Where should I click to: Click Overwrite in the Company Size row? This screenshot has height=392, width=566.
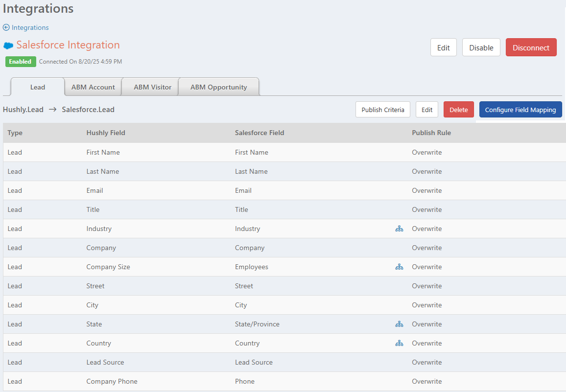point(426,267)
